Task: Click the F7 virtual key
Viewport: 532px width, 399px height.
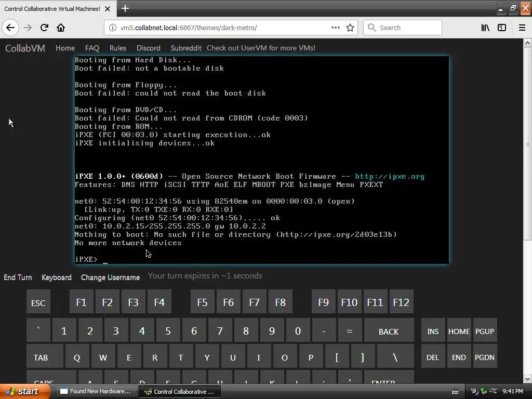Action: [x=255, y=302]
